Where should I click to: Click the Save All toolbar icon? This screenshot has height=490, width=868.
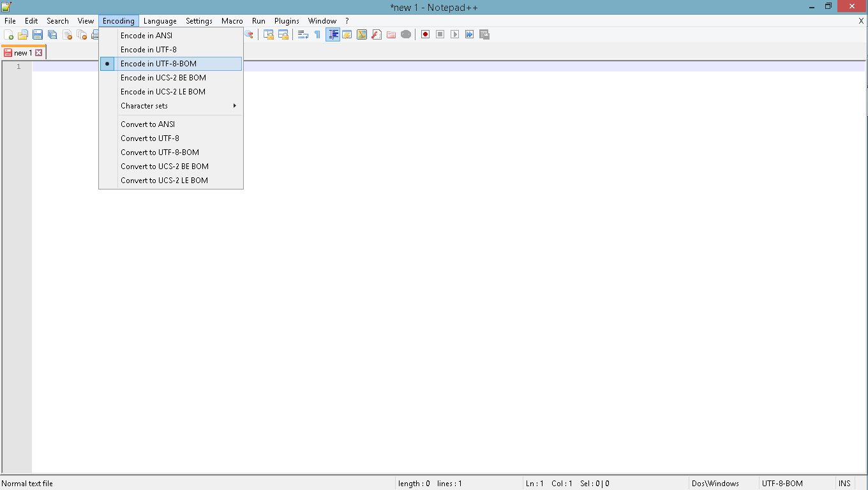pos(52,34)
